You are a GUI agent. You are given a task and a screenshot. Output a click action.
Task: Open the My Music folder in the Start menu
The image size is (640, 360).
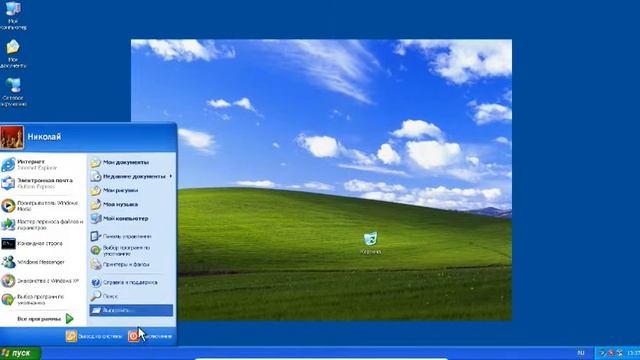(x=131, y=204)
